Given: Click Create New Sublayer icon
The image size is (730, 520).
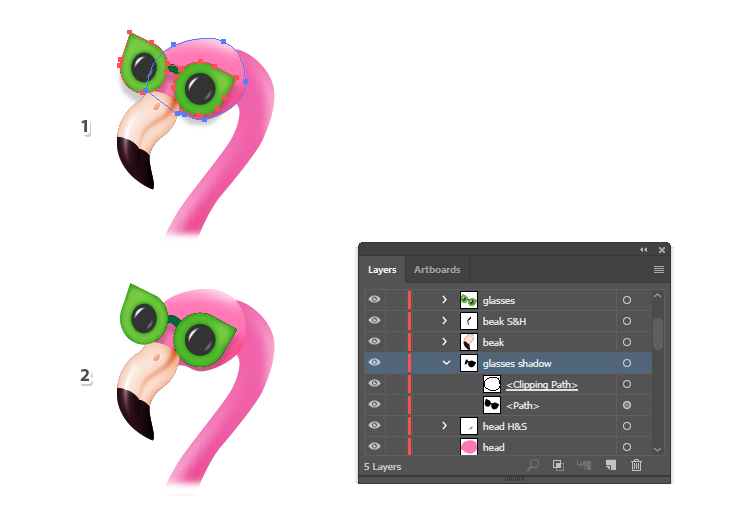Looking at the screenshot, I should click(x=584, y=465).
